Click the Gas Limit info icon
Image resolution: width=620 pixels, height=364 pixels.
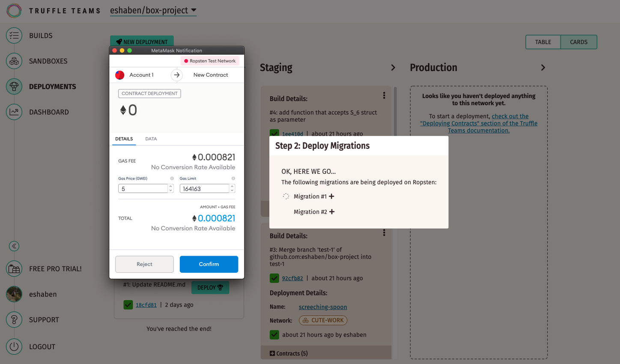click(233, 179)
